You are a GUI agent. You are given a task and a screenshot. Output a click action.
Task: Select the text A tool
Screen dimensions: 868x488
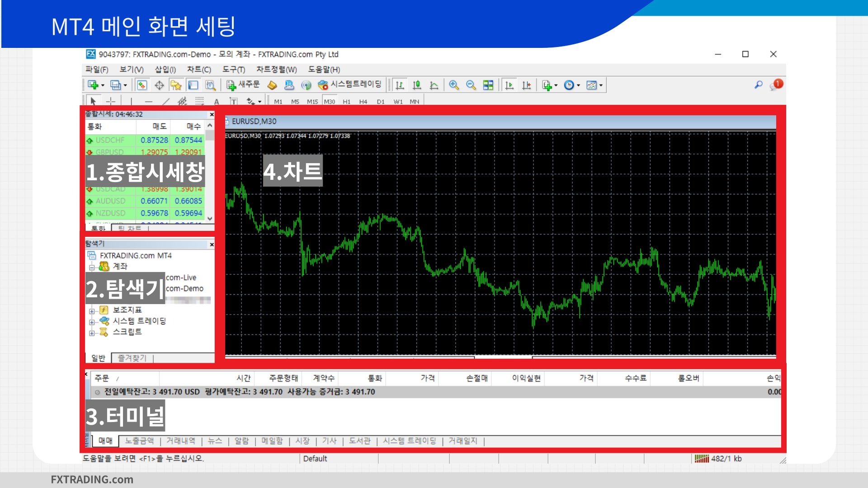coord(217,101)
